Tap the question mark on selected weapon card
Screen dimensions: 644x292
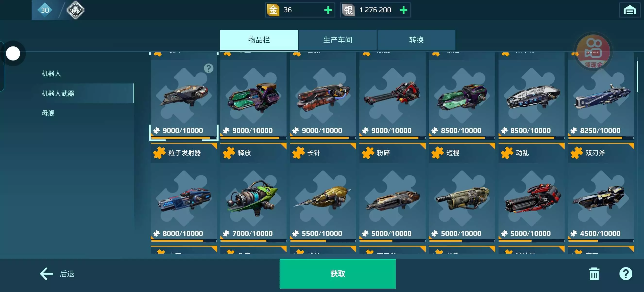209,68
